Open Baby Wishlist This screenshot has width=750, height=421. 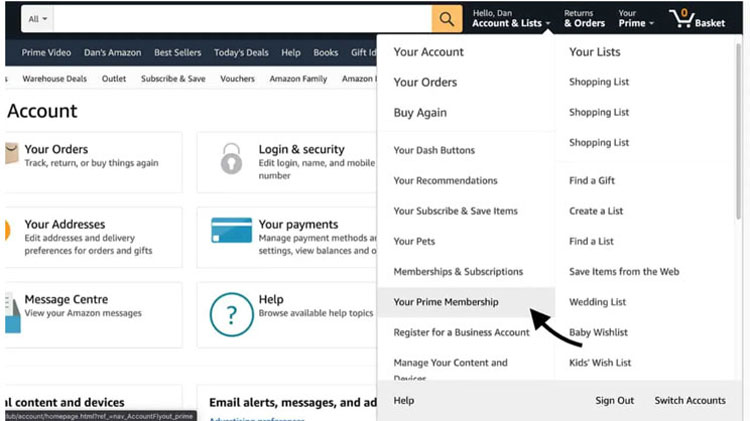click(x=598, y=332)
